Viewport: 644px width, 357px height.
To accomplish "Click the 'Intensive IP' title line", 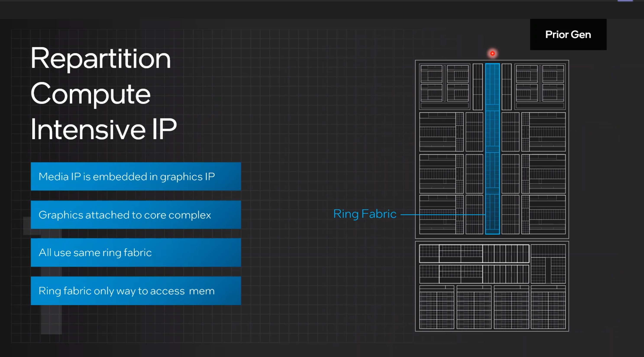I will click(103, 129).
